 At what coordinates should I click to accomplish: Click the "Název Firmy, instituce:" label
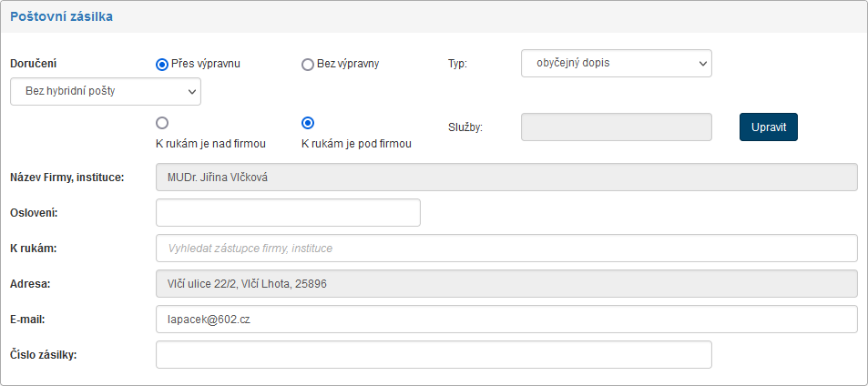(x=66, y=177)
